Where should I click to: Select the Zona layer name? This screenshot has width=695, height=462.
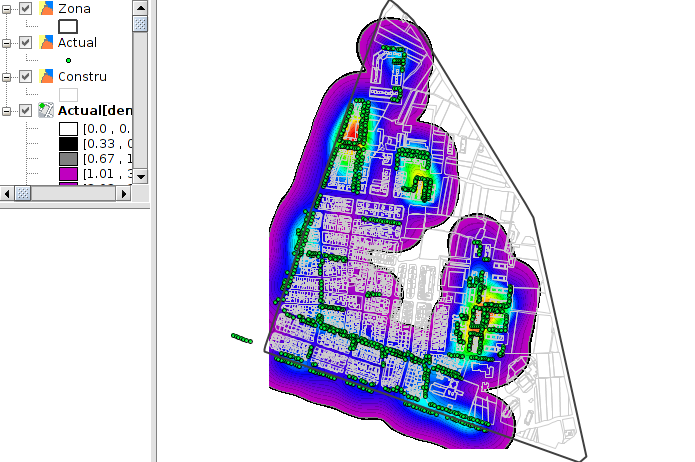(x=76, y=9)
